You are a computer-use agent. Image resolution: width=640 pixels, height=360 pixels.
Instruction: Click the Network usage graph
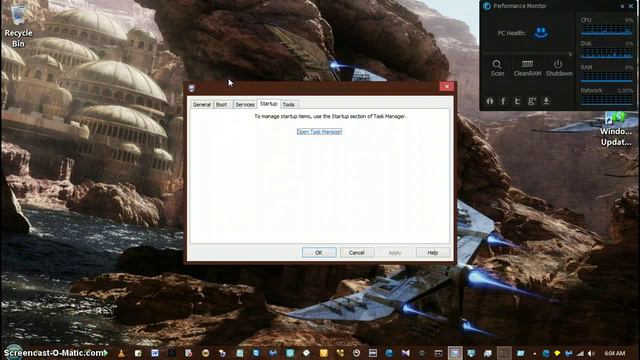point(606,100)
